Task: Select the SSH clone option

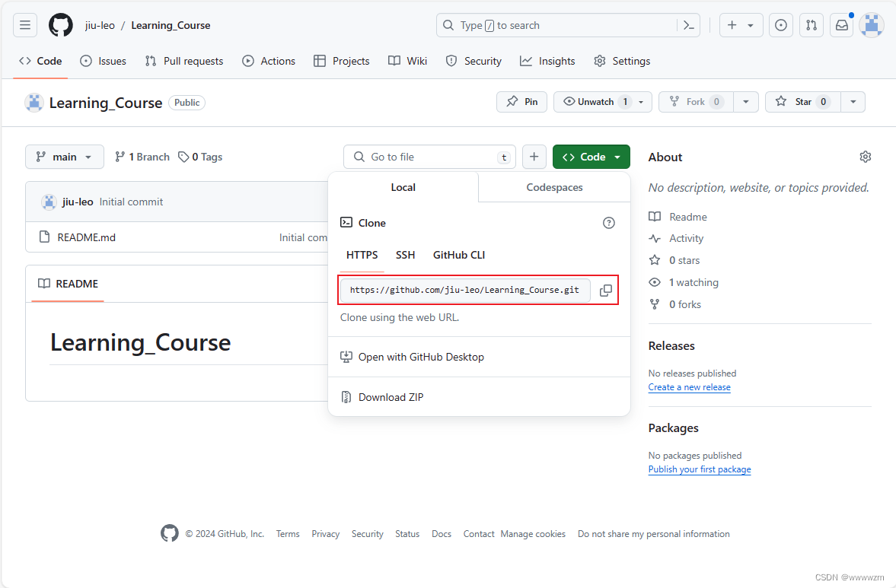Action: (x=405, y=255)
